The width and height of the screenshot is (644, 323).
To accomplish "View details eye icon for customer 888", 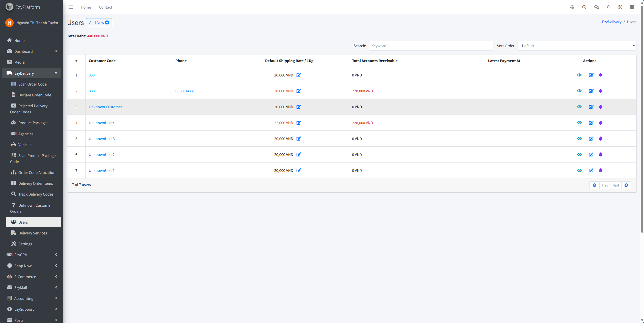I will [579, 91].
